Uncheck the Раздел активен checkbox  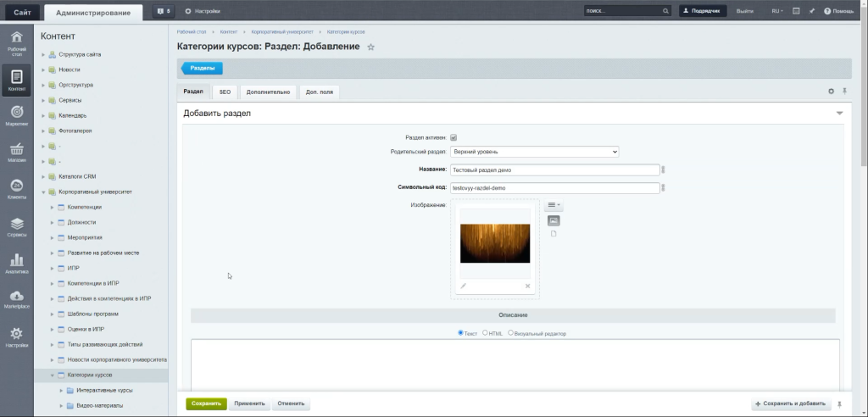pos(453,137)
